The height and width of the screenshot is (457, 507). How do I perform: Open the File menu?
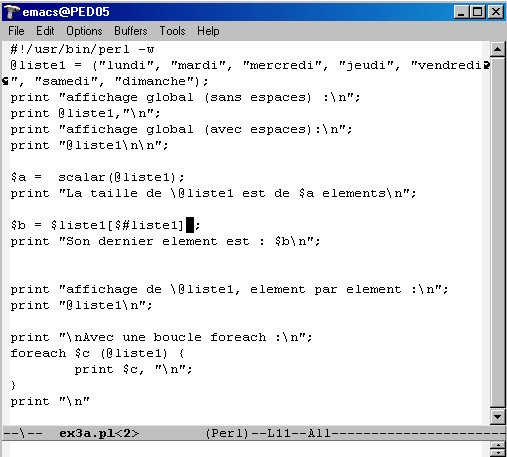16,31
